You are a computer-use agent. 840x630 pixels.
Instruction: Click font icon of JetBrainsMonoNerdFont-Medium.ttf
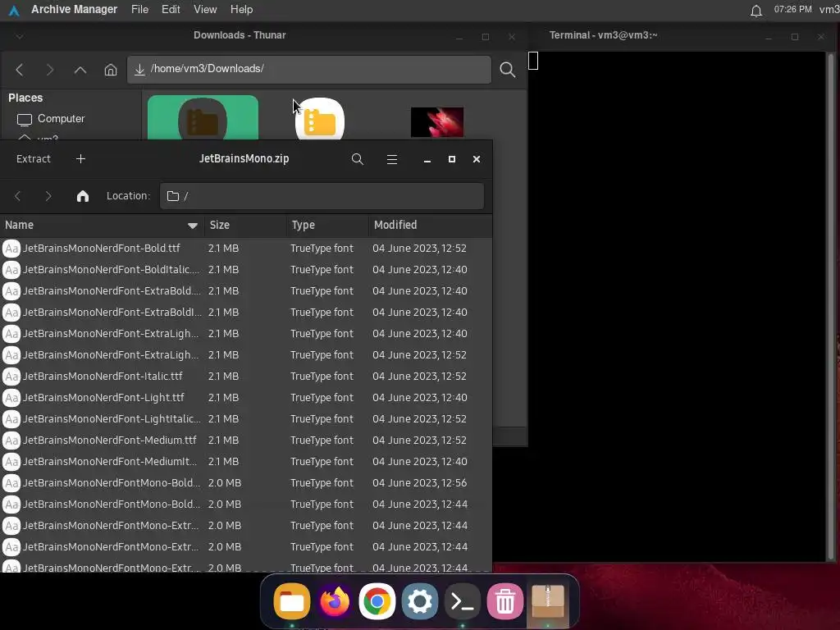pyautogui.click(x=11, y=441)
